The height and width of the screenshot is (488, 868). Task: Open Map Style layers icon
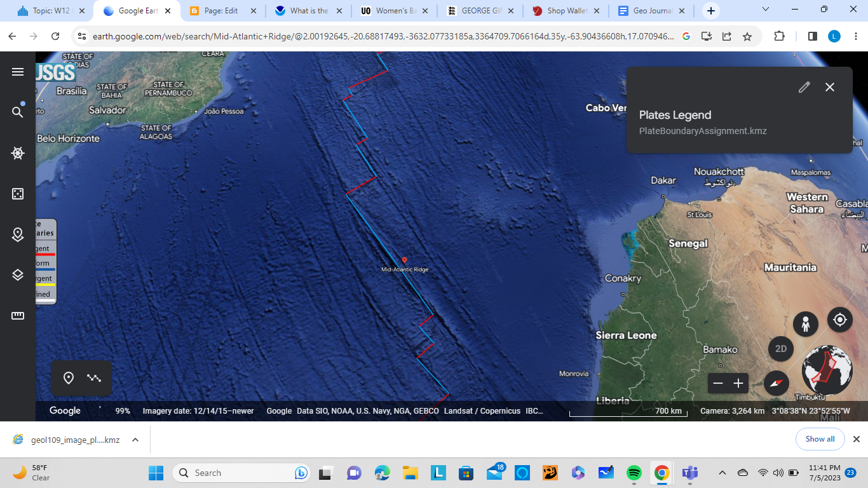(x=18, y=275)
